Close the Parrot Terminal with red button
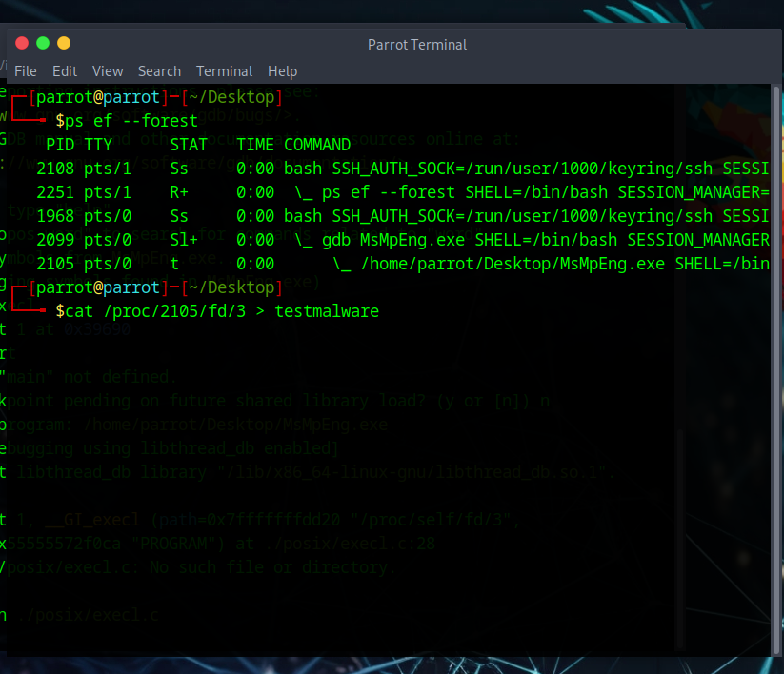 pos(22,43)
